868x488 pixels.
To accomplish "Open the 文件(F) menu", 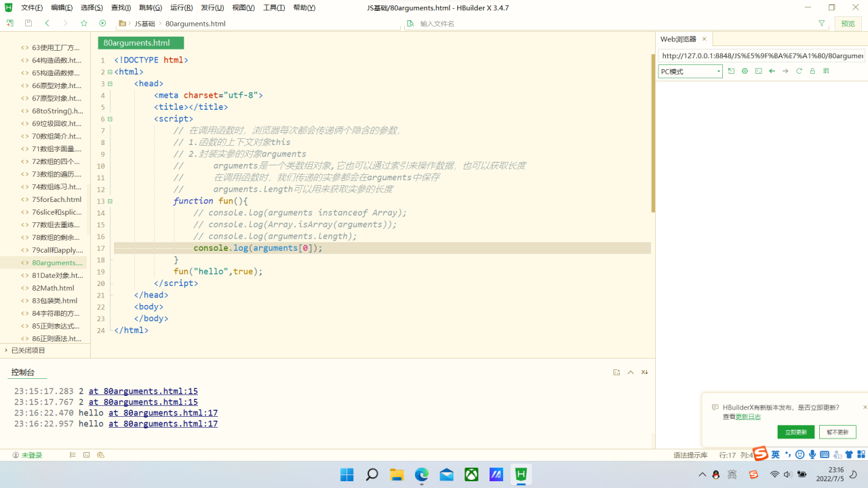I will tap(32, 7).
